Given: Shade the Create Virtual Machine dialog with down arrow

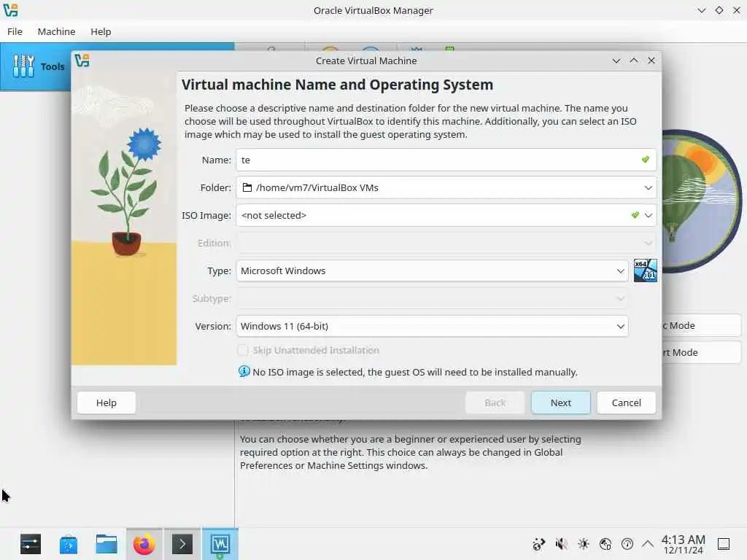Looking at the screenshot, I should pos(616,61).
